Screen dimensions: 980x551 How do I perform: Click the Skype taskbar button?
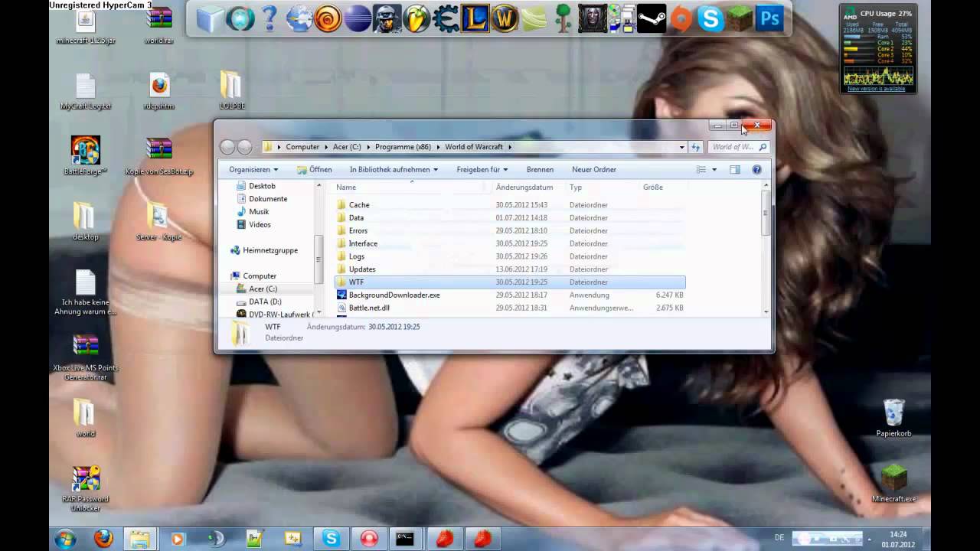click(331, 539)
